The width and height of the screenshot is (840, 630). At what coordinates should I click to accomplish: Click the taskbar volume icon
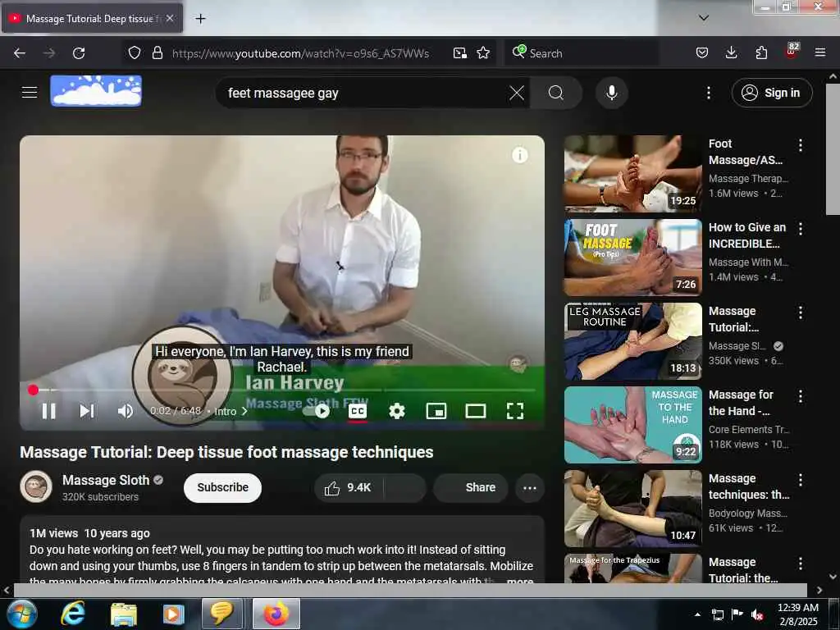757,614
